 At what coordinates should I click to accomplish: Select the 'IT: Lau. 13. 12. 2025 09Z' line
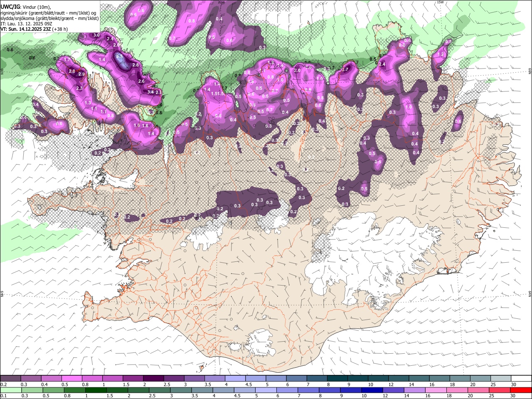[26, 24]
